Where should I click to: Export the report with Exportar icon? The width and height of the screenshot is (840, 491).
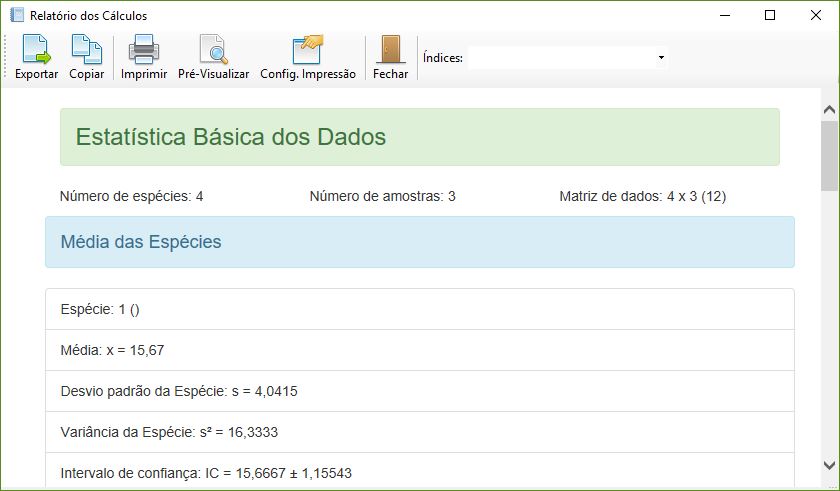[36, 57]
